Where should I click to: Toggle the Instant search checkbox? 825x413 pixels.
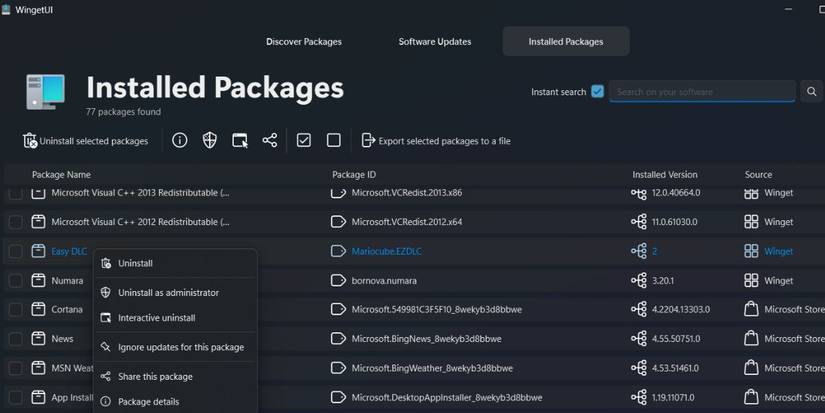click(598, 92)
